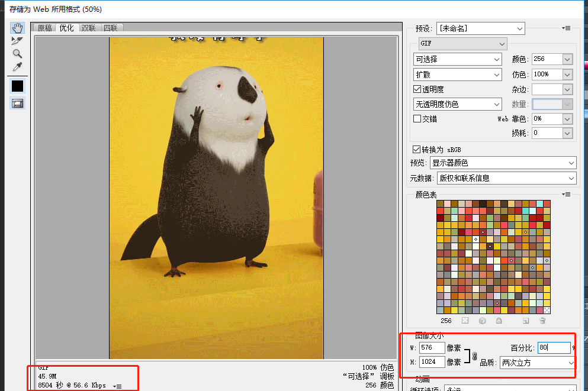Image resolution: width=588 pixels, height=391 pixels.
Task: Open the 仿色 100% dropdown arrow
Action: coord(567,75)
